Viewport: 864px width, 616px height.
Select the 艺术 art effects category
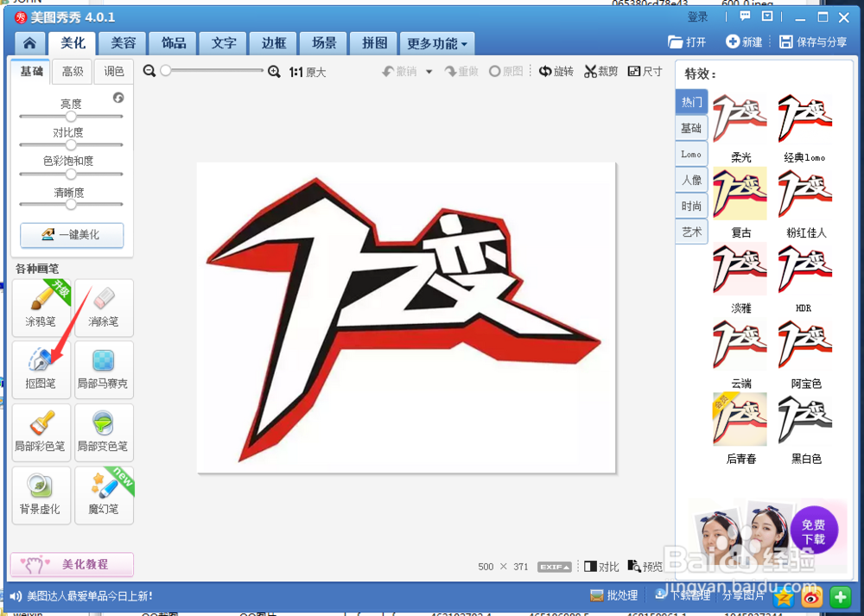(x=691, y=232)
